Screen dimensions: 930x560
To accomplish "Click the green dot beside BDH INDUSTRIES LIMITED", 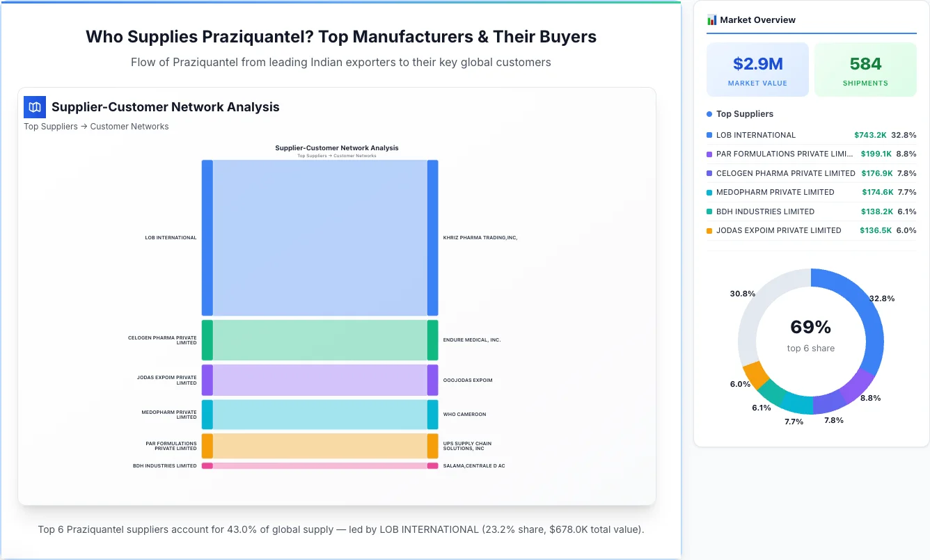I will (711, 211).
